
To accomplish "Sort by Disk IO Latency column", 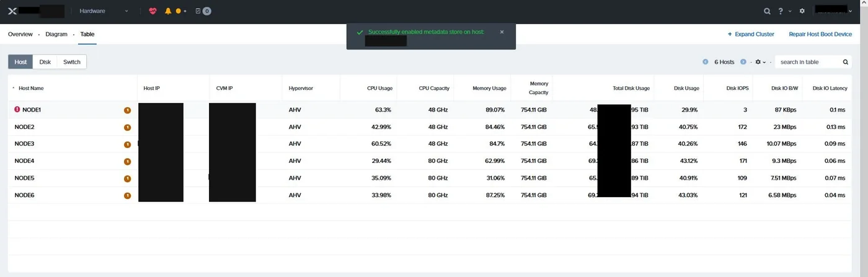I will pyautogui.click(x=830, y=88).
